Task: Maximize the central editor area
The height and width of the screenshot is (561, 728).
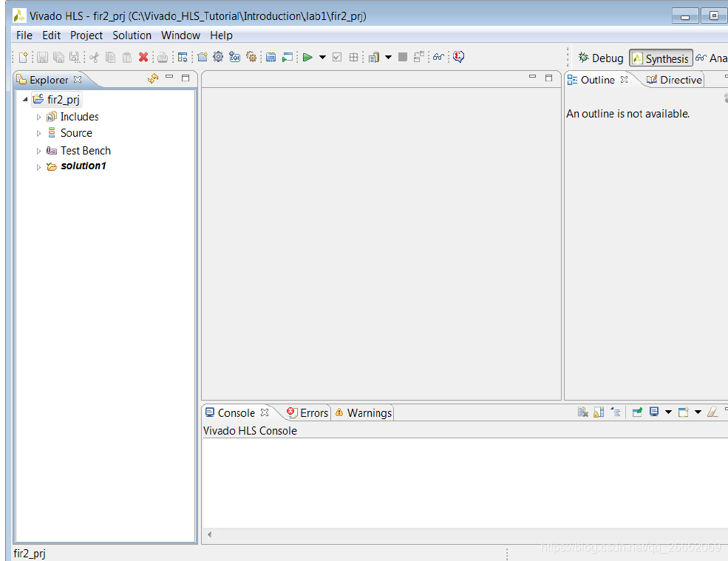Action: click(x=549, y=78)
